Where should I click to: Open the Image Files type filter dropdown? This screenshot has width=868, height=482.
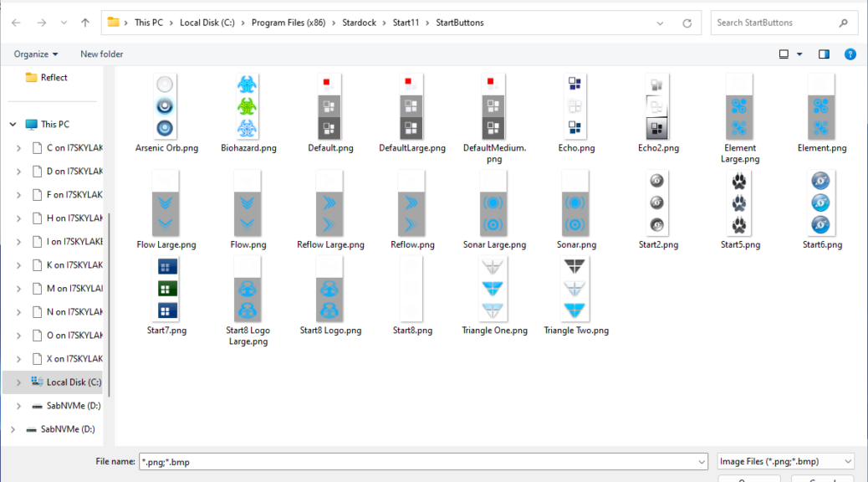tap(785, 462)
